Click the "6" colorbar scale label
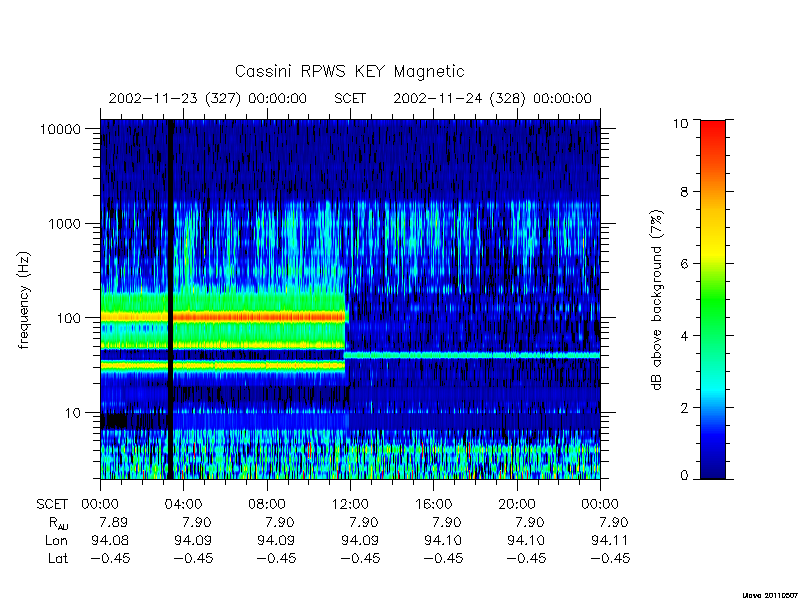This screenshot has height=600, width=800. [x=684, y=264]
